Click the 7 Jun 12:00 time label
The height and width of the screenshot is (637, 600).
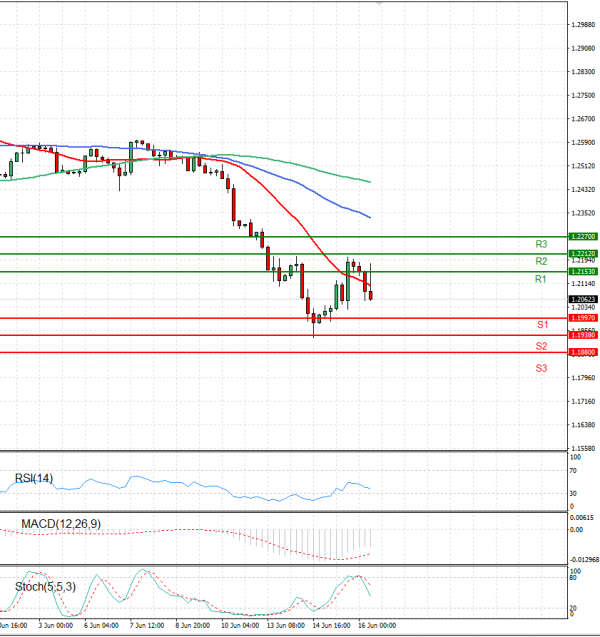[147, 625]
